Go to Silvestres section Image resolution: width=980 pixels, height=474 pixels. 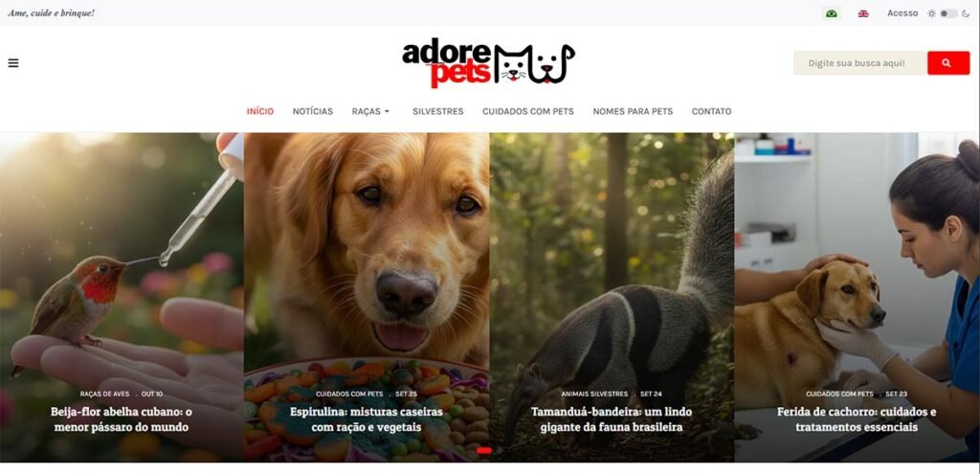click(437, 111)
